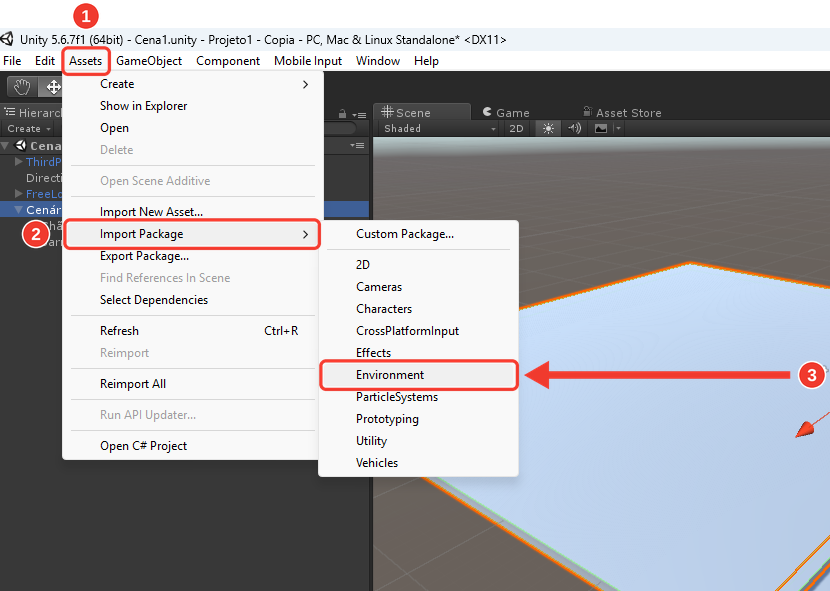The height and width of the screenshot is (591, 830).
Task: Expand the FreeLo hierarchy object
Action: coord(19,193)
